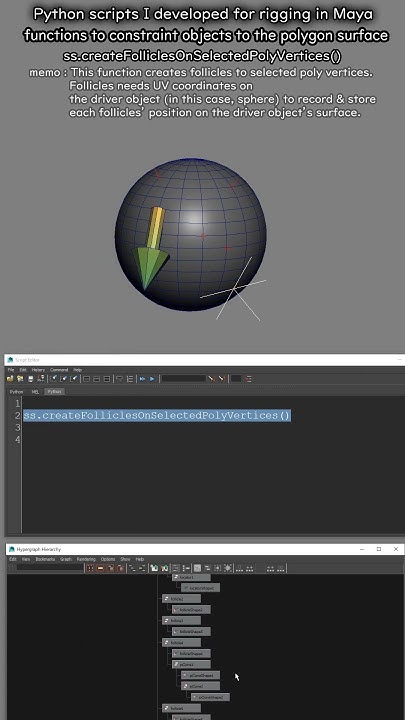Image resolution: width=405 pixels, height=720 pixels.
Task: Select the follicle5 node in Hypergraph
Action: click(x=182, y=709)
